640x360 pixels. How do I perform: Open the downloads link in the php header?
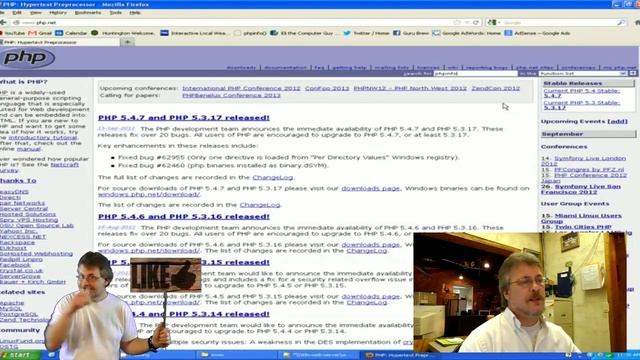241,68
